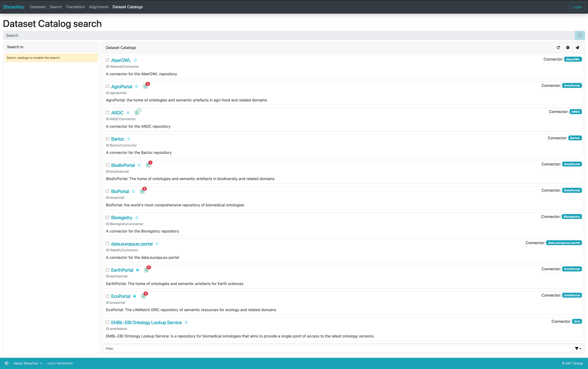The width and height of the screenshot is (588, 369).
Task: Click the refresh icon above Dataset Catalogs
Action: [x=558, y=47]
